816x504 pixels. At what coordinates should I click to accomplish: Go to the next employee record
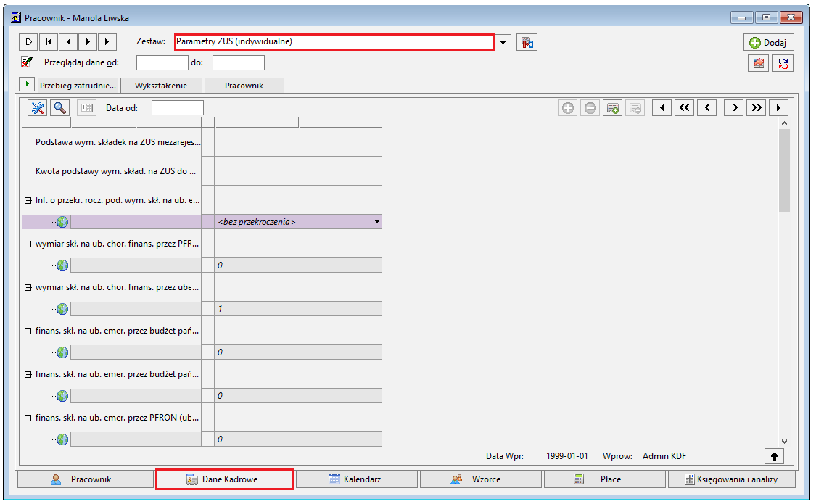click(88, 41)
